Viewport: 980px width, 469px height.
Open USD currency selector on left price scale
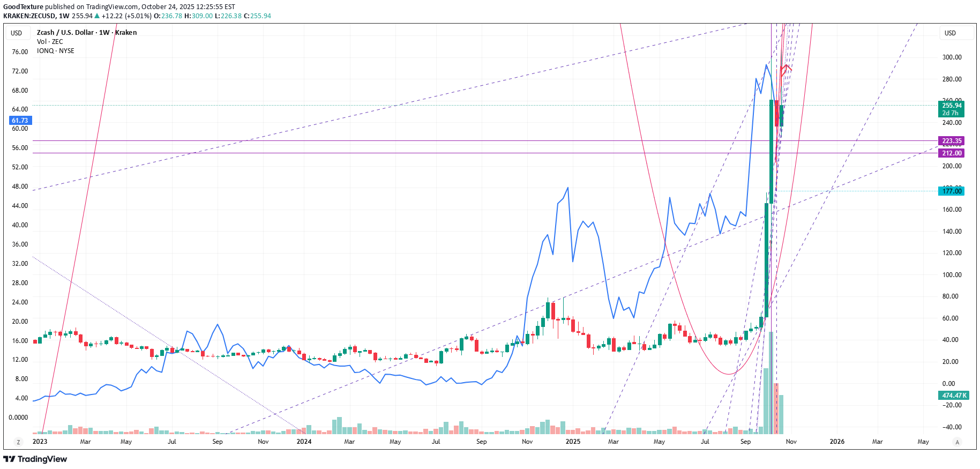17,33
